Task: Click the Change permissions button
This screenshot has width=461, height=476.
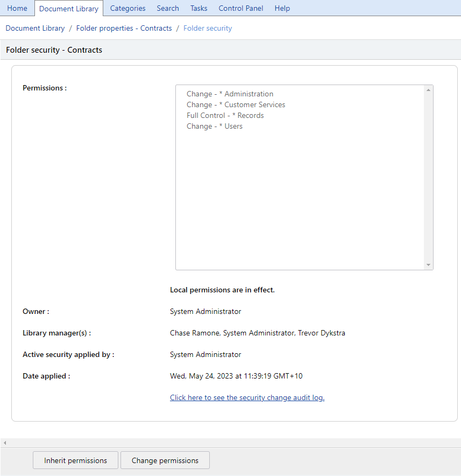Action: pos(165,460)
